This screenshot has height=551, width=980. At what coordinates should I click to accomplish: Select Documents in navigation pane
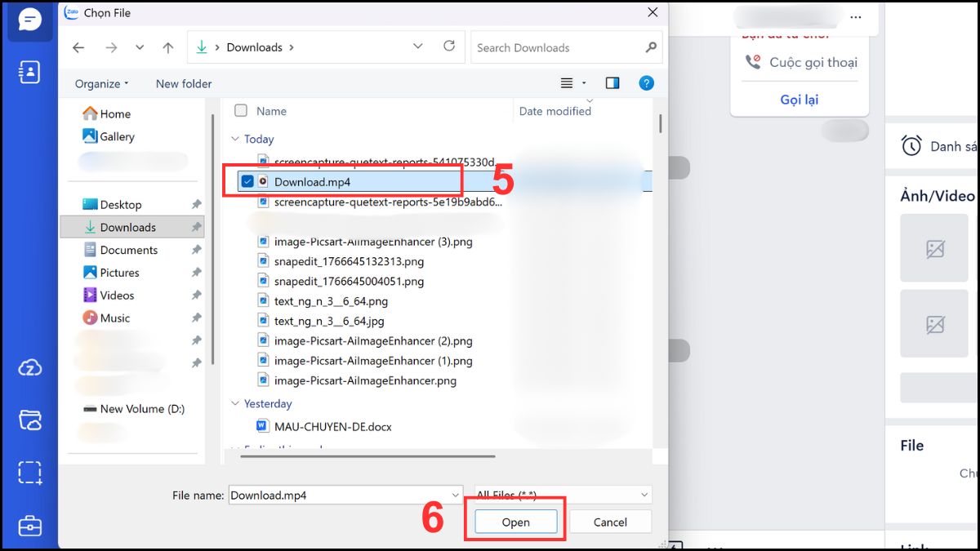(x=120, y=251)
